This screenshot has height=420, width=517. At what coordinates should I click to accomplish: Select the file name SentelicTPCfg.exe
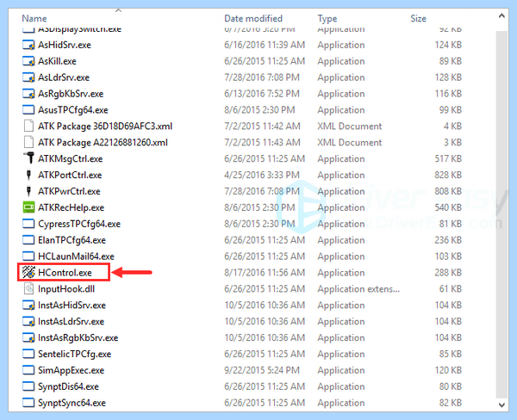coord(74,354)
